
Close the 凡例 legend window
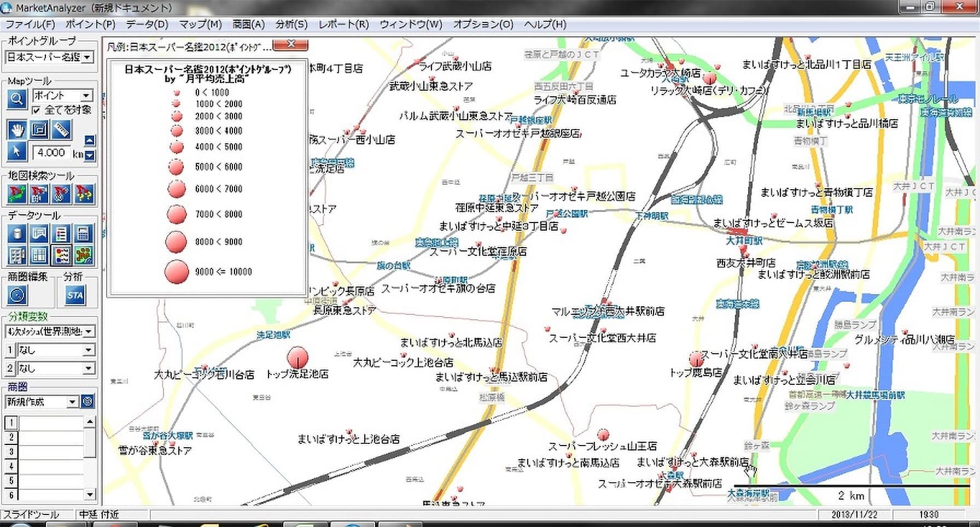click(x=290, y=44)
